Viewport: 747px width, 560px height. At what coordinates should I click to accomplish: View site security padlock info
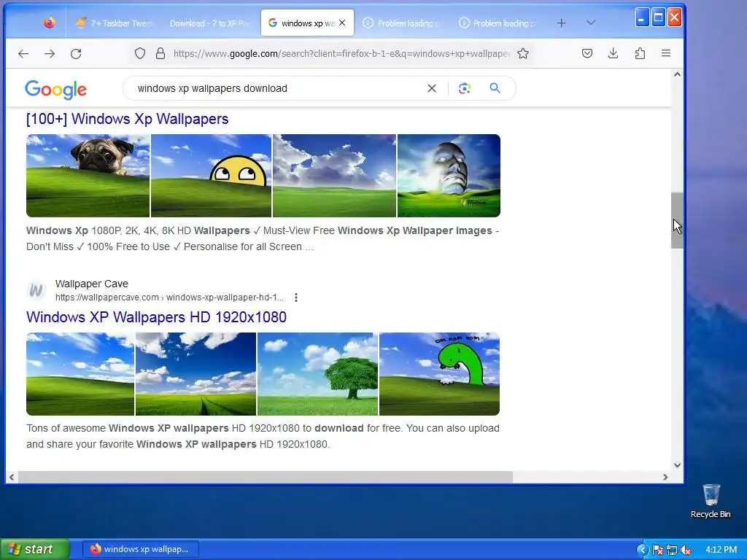coord(160,53)
